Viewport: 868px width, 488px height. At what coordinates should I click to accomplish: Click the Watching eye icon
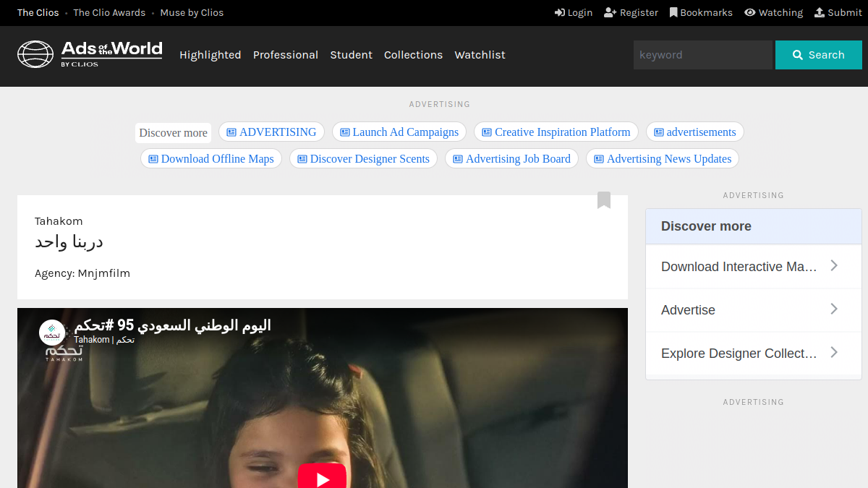click(750, 12)
